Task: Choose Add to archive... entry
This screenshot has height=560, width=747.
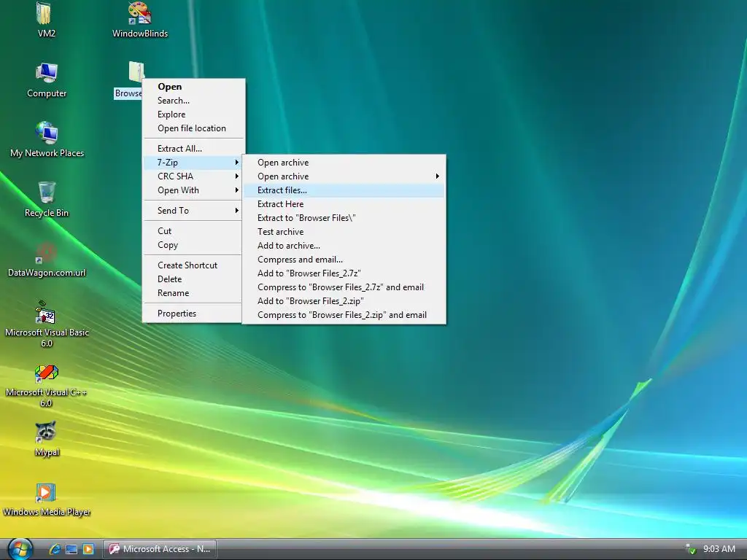Action: coord(344,245)
